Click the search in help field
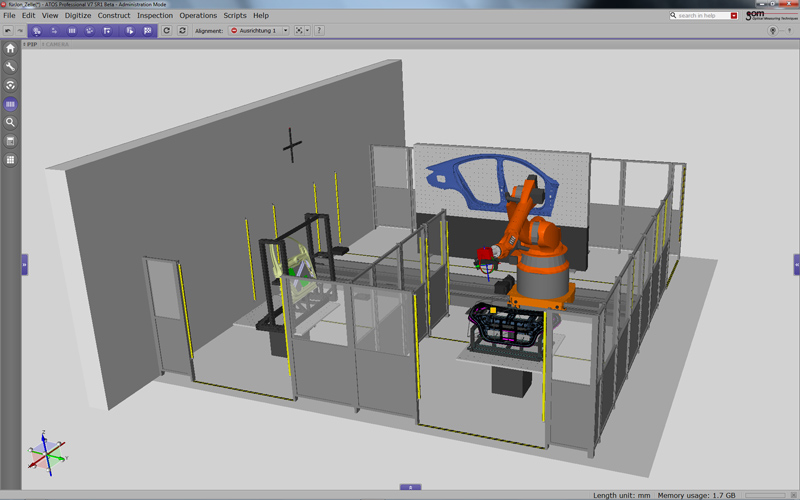 point(702,16)
